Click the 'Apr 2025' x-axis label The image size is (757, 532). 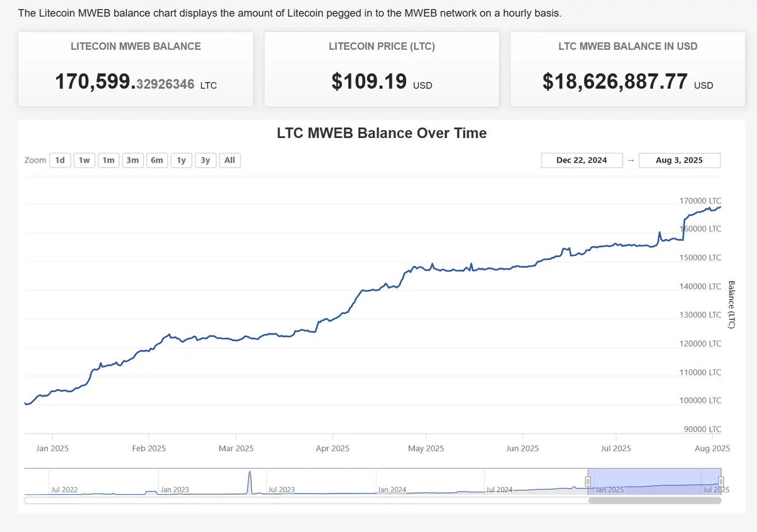click(x=332, y=448)
